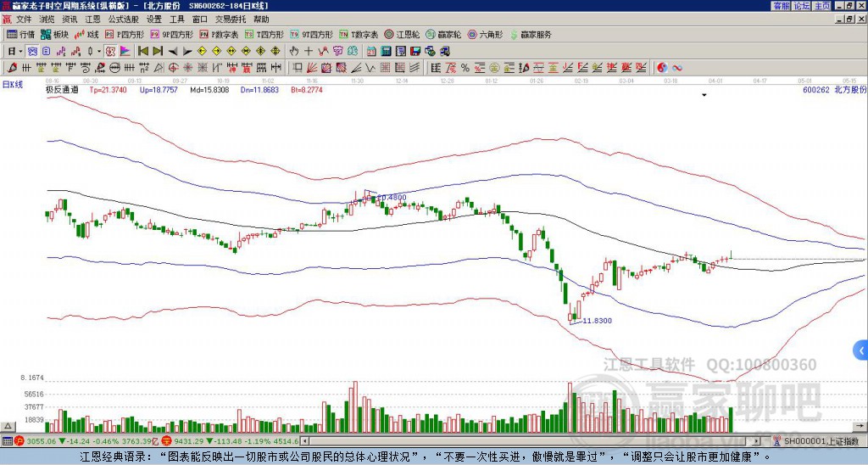Open the T四方形 square tool

[264, 34]
